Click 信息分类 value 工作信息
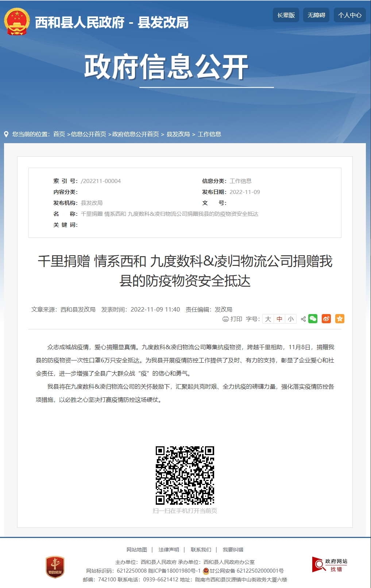 pyautogui.click(x=240, y=181)
